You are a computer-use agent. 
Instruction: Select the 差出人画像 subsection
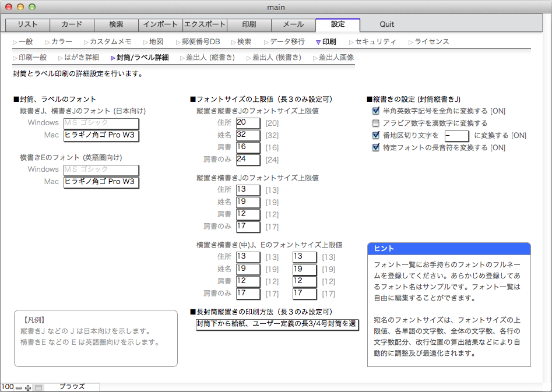coord(335,58)
